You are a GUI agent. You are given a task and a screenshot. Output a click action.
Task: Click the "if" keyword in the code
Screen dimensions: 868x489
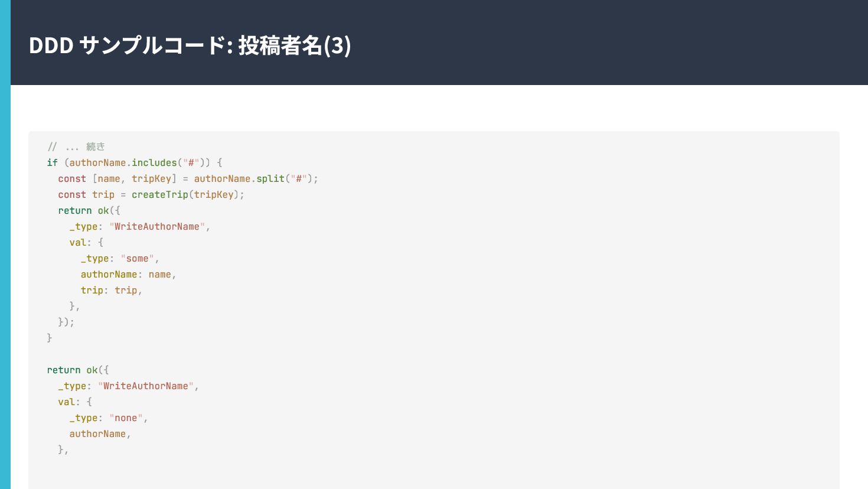point(52,162)
